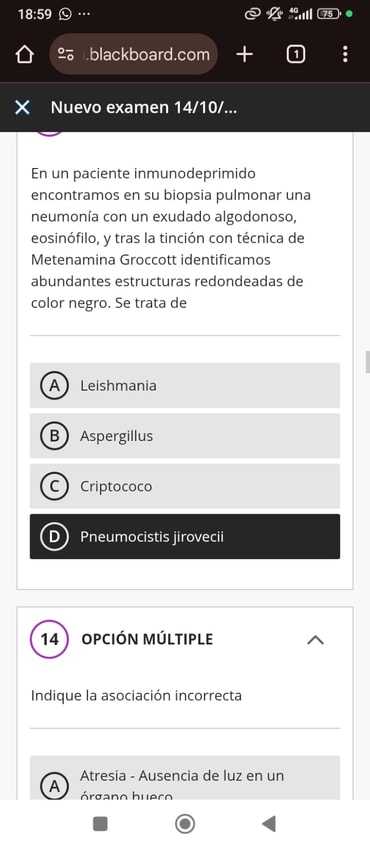The image size is (370, 848).
Task: Select answer D Pneumocistis jirovecii
Action: (x=185, y=536)
